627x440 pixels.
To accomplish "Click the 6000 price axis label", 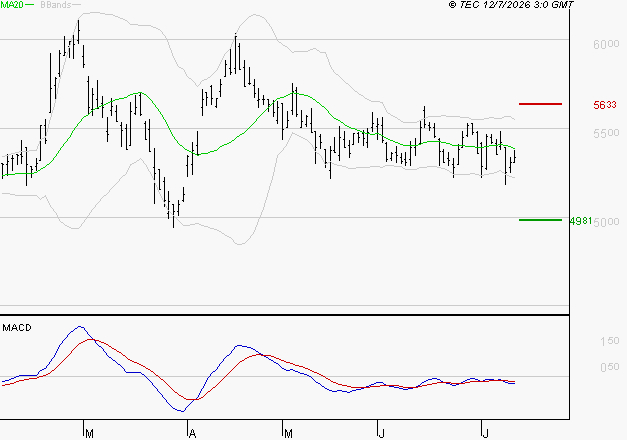I will point(606,44).
